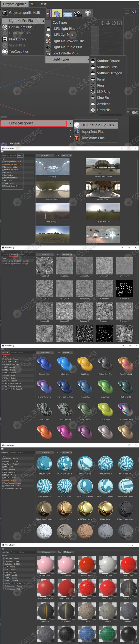Image resolution: width=139 pixels, height=644 pixels.
Task: Click Get Assets in EMC Octane window
Action: click(x=46, y=552)
